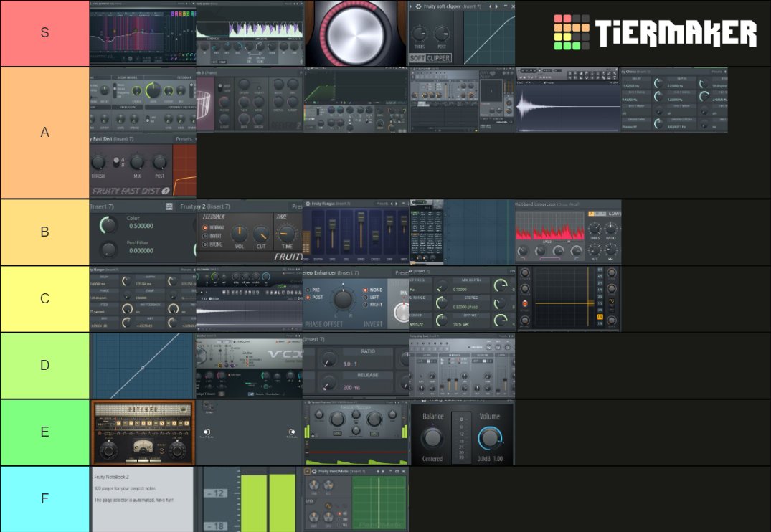Screen dimensions: 771x532
Task: Open the Fruity NoteBook 2 thumbnail
Action: click(x=142, y=498)
